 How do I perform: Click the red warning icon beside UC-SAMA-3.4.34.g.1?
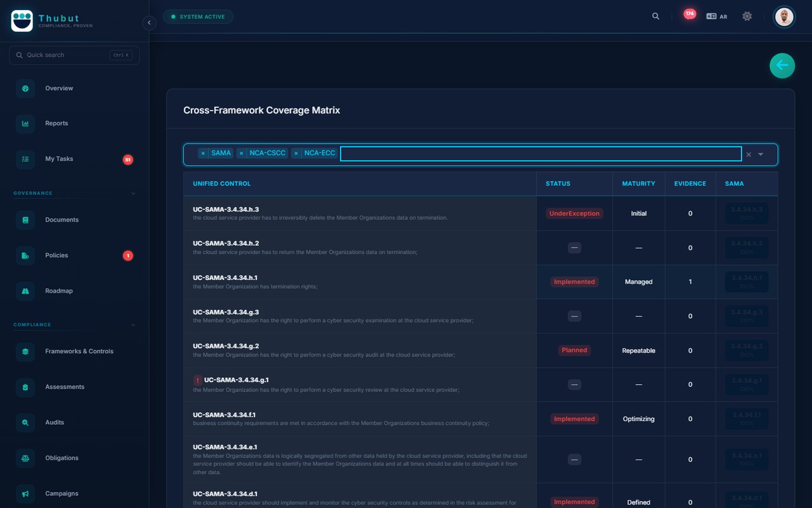click(198, 380)
